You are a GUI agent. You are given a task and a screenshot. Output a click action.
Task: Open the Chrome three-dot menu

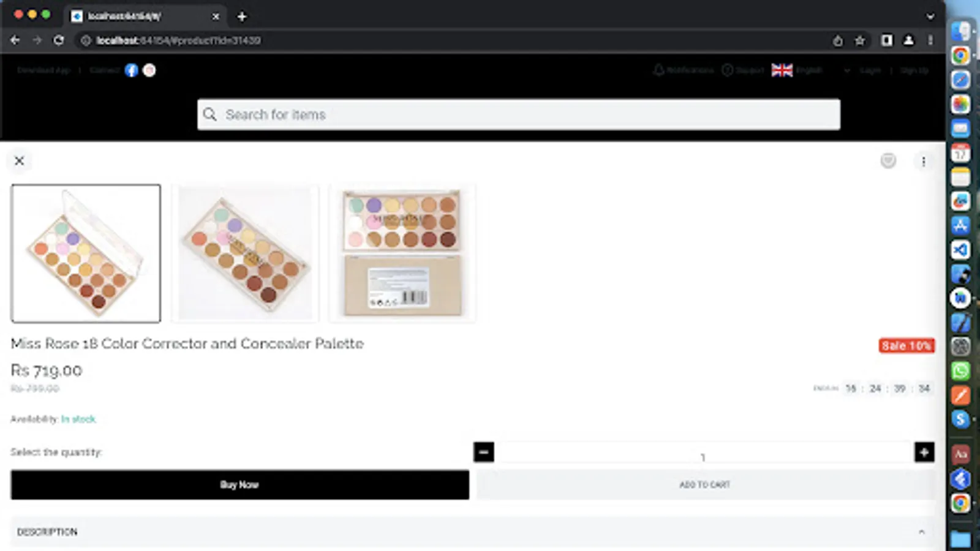click(x=930, y=40)
